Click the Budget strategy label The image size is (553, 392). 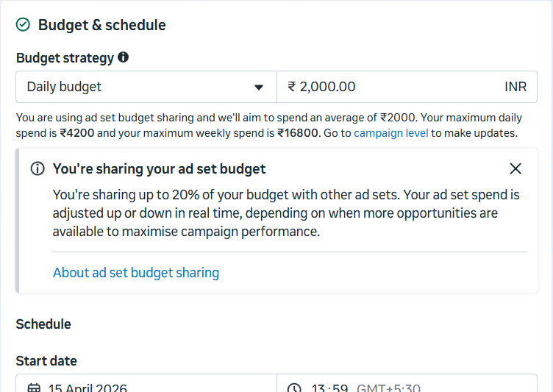[65, 58]
